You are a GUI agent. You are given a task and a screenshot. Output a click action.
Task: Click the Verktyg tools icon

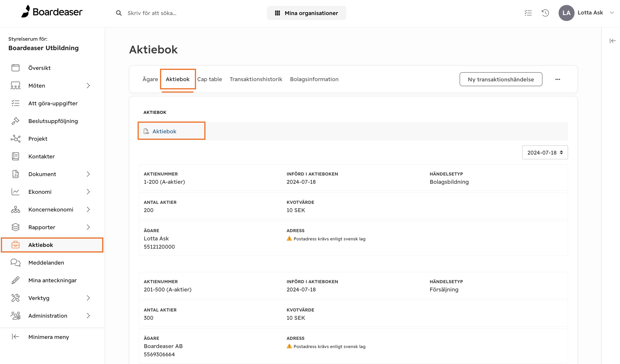coord(15,298)
